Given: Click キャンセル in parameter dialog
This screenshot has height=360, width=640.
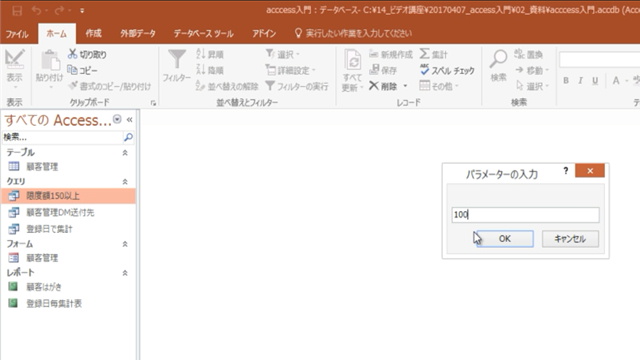Looking at the screenshot, I should coord(570,239).
